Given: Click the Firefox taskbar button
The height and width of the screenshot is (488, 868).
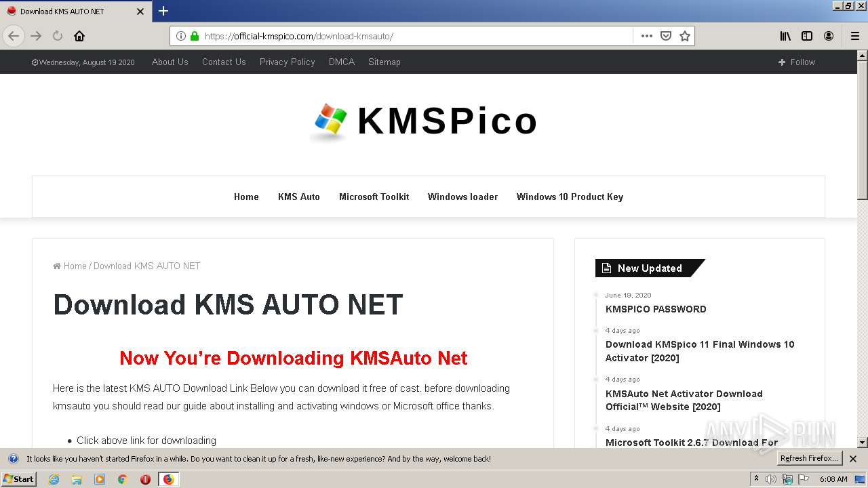Looking at the screenshot, I should coord(168,479).
